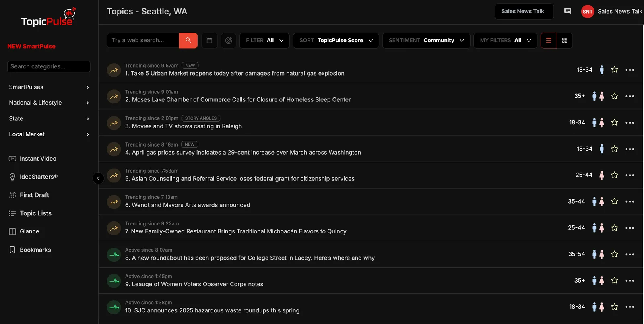The height and width of the screenshot is (324, 644).
Task: Click the target goal icon beside the calendar
Action: [229, 40]
